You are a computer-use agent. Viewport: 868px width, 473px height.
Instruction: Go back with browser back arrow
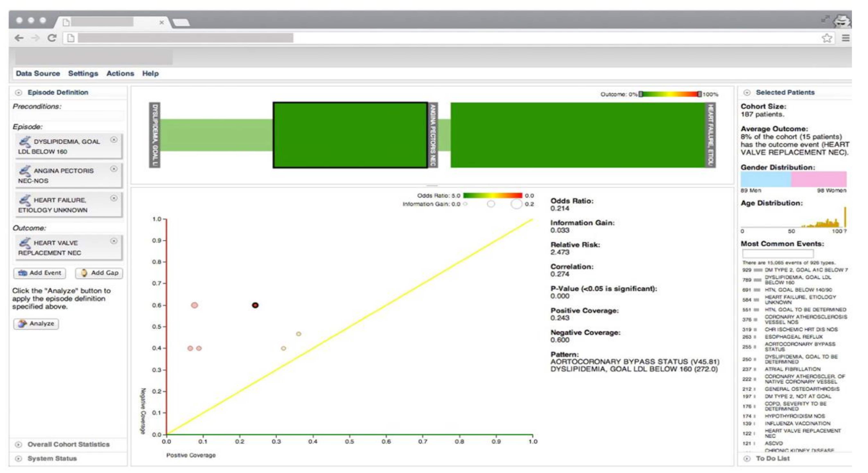[19, 38]
